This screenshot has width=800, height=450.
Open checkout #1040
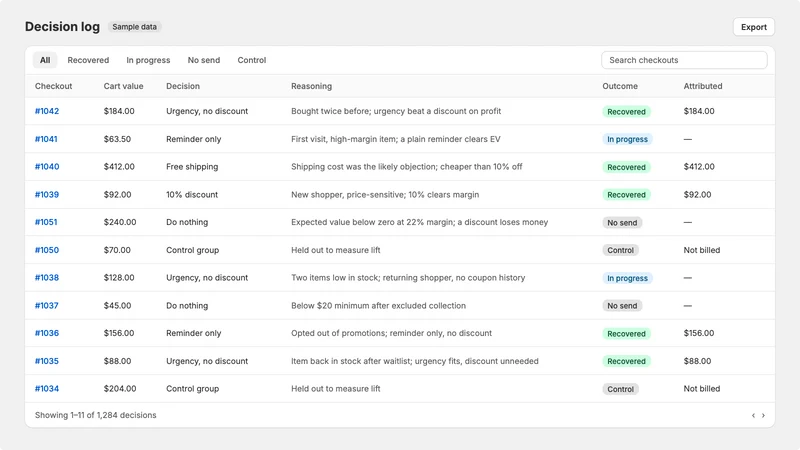(47, 167)
